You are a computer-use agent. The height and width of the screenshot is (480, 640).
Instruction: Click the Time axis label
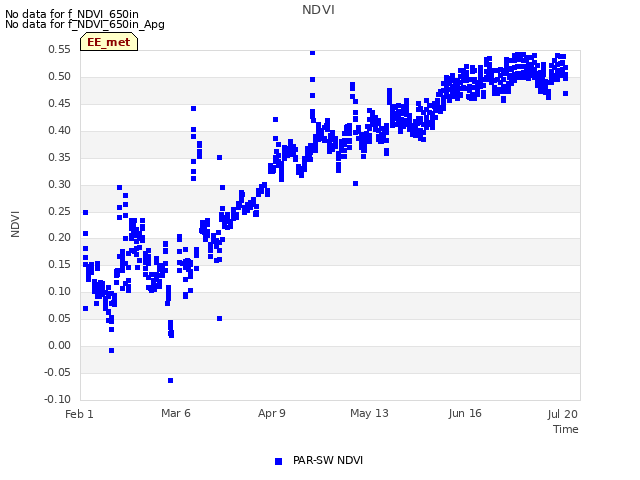[566, 429]
